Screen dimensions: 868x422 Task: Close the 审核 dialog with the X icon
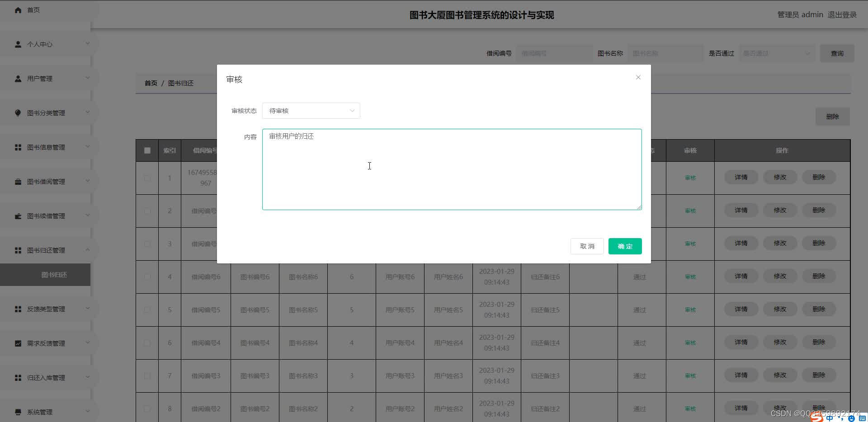[x=638, y=77]
